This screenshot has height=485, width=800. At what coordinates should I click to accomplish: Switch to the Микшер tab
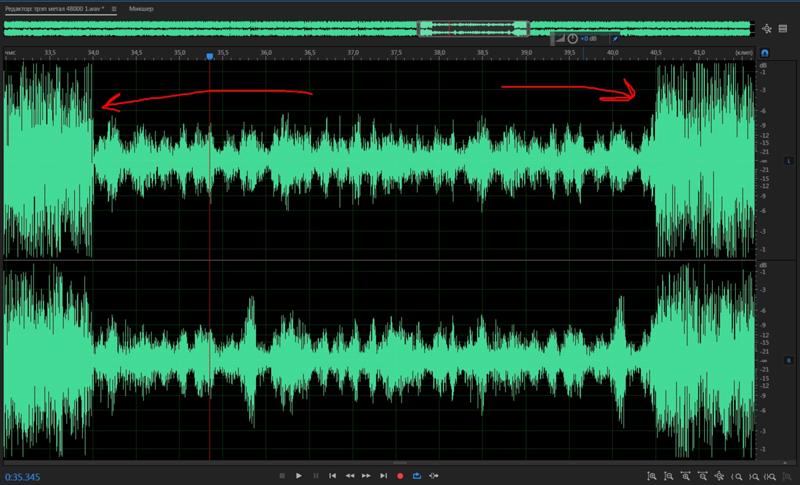tap(141, 9)
